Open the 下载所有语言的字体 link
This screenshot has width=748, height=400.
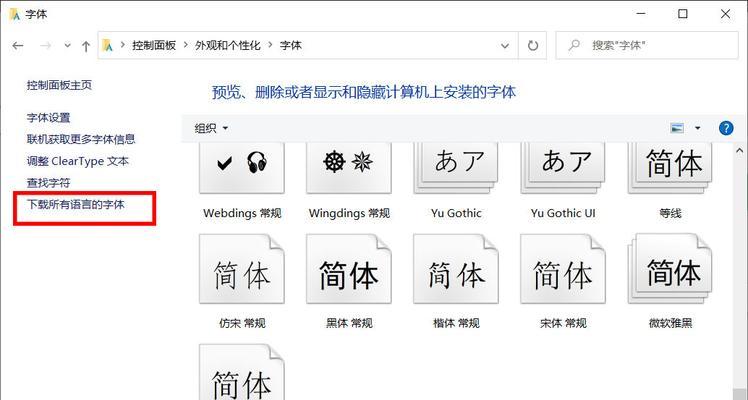coord(76,204)
